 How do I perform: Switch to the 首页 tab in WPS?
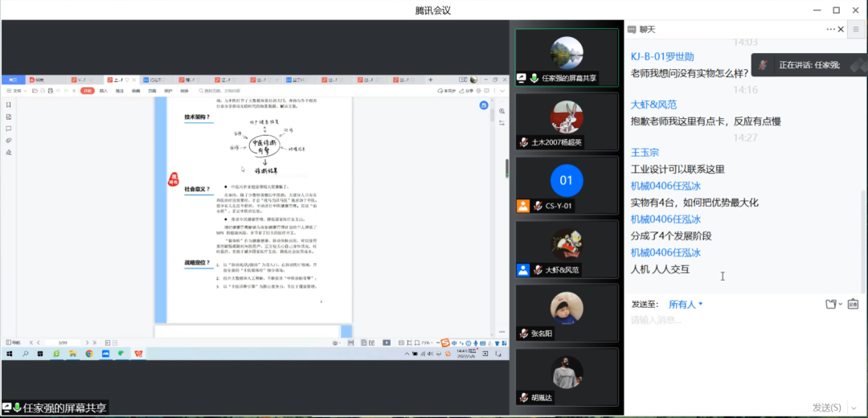(x=14, y=80)
